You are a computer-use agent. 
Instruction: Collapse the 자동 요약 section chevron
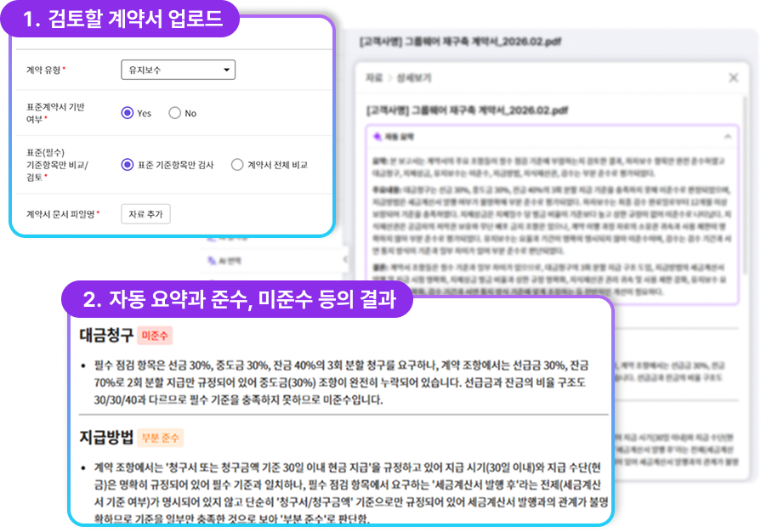point(728,136)
